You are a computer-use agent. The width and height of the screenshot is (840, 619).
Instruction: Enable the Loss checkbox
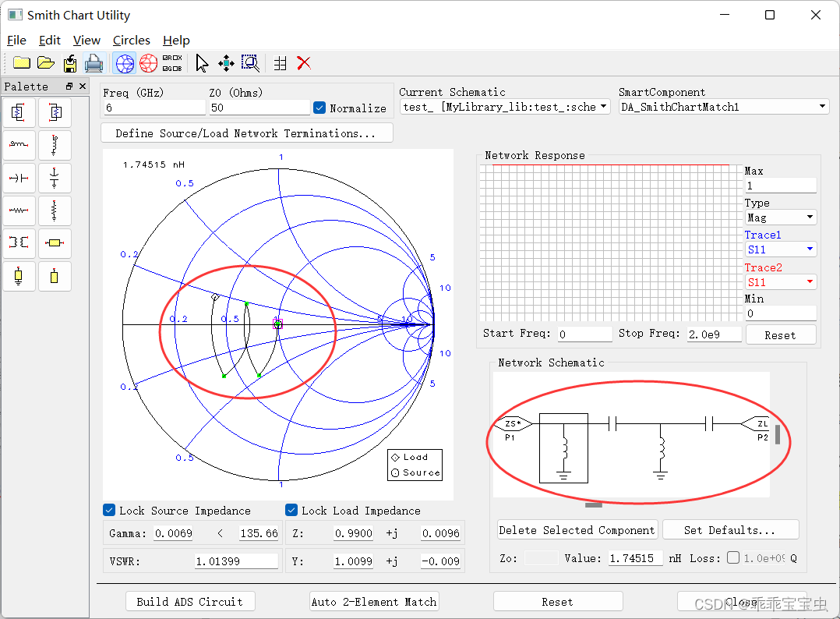click(733, 557)
